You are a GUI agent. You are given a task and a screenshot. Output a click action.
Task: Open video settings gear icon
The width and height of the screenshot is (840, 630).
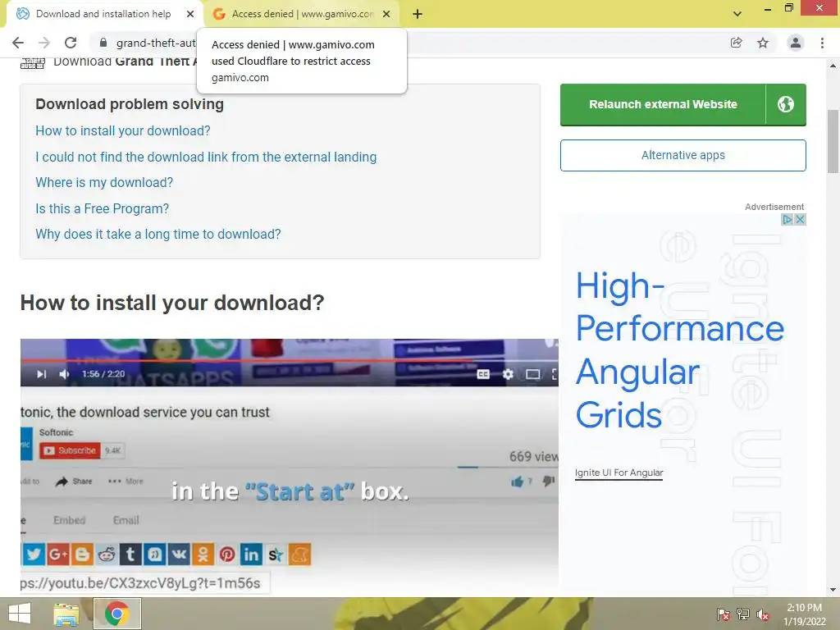pyautogui.click(x=508, y=374)
